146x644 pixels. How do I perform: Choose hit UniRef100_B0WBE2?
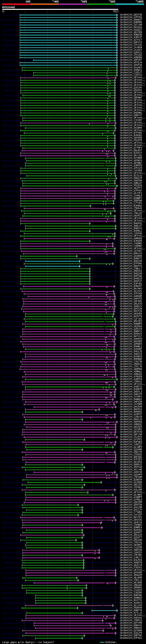point(131,198)
